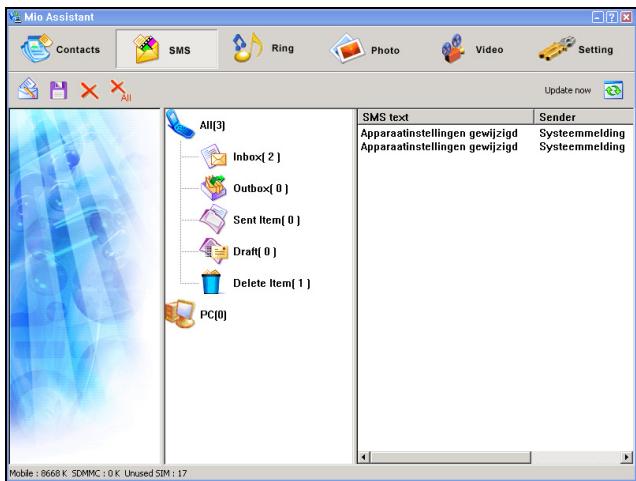
Task: Click the Photo pictures icon
Action: 347,49
